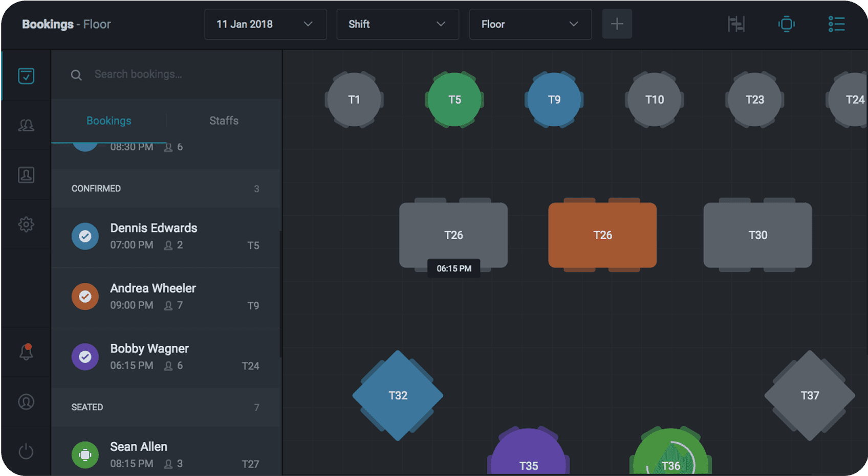Switch to timeline view icon

click(x=736, y=24)
